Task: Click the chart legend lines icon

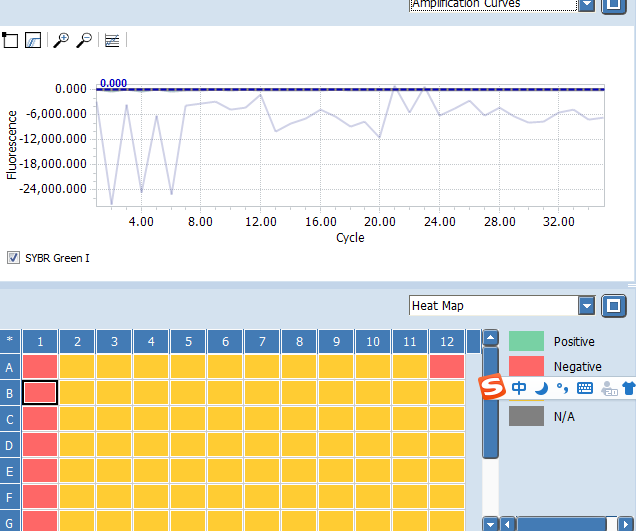Action: click(x=112, y=40)
